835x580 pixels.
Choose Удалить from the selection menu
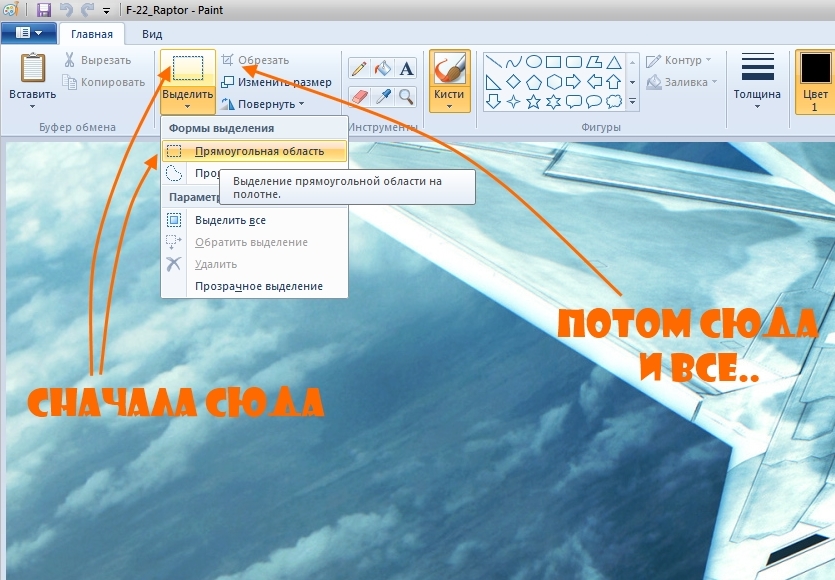click(x=254, y=264)
